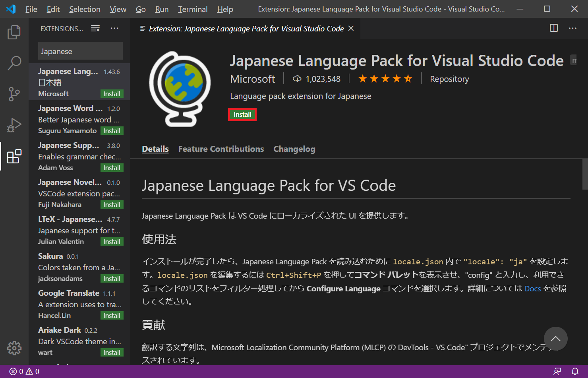Image resolution: width=588 pixels, height=378 pixels.
Task: Click the Microsoft publisher link
Action: point(253,79)
